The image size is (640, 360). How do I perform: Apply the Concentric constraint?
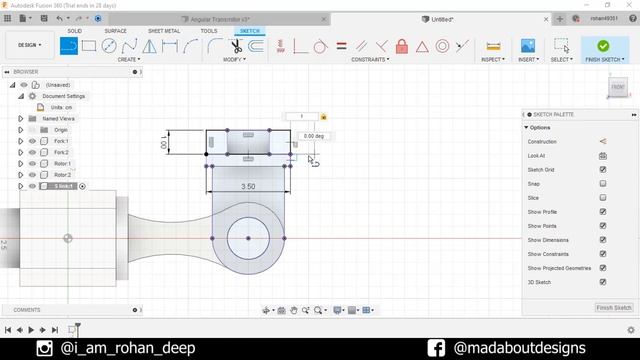tap(442, 46)
